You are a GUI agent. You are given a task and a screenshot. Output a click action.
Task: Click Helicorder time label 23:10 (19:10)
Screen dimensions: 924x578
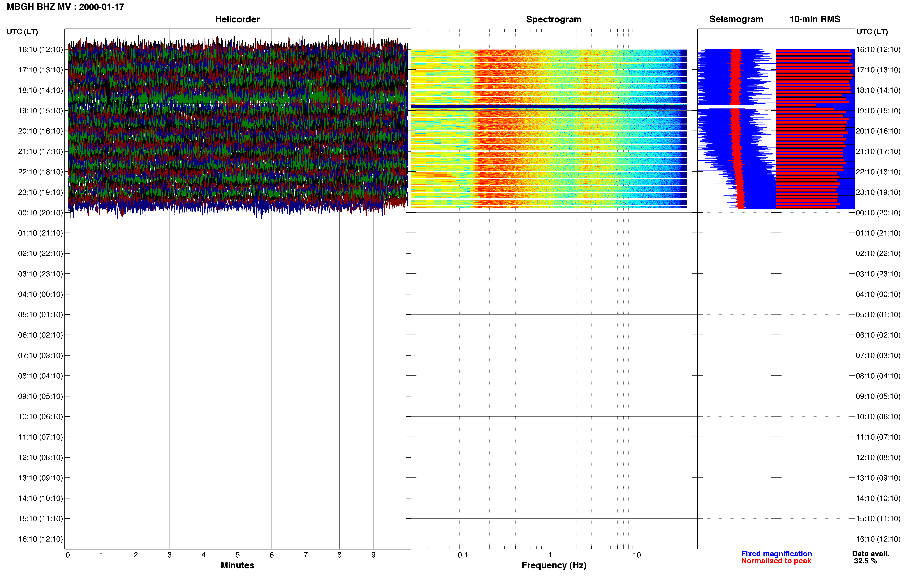point(41,192)
